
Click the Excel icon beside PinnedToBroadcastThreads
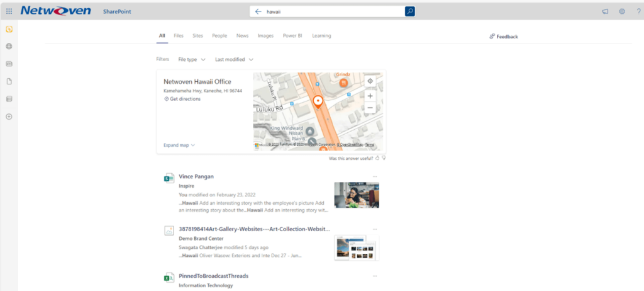(169, 277)
